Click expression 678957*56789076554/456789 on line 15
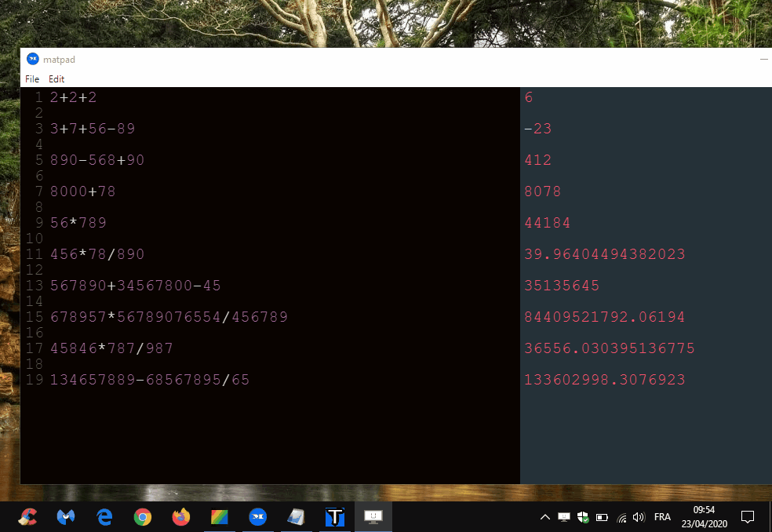 click(x=169, y=317)
